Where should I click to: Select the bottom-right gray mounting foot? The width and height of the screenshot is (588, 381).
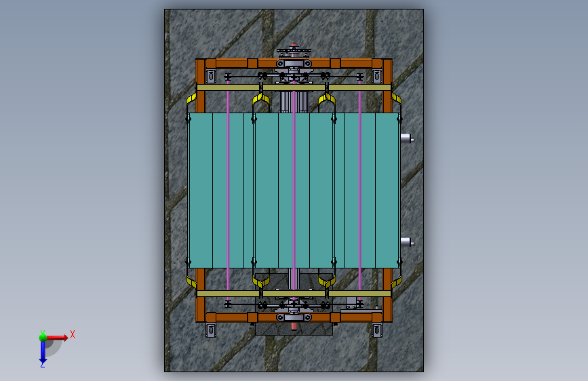point(377,330)
